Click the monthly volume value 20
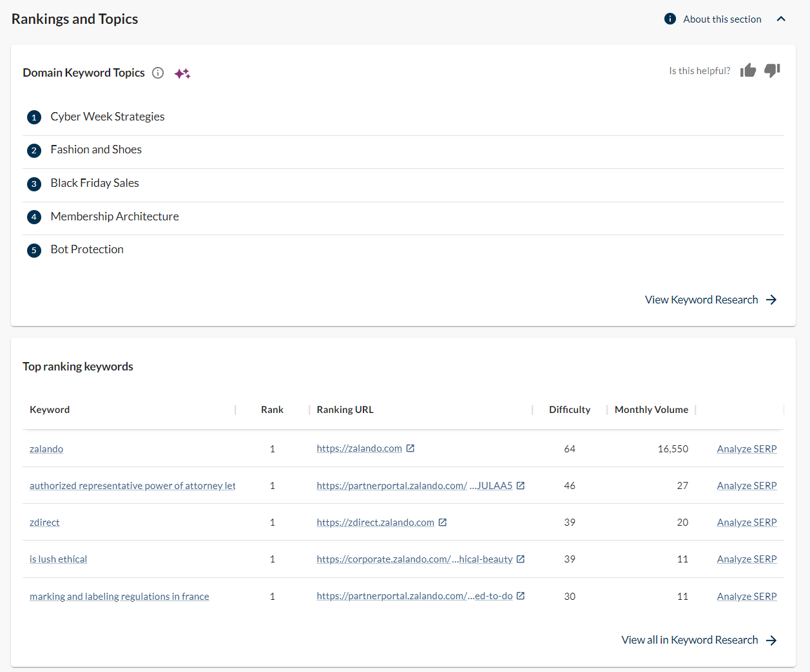Viewport: 810px width, 672px height. click(682, 523)
